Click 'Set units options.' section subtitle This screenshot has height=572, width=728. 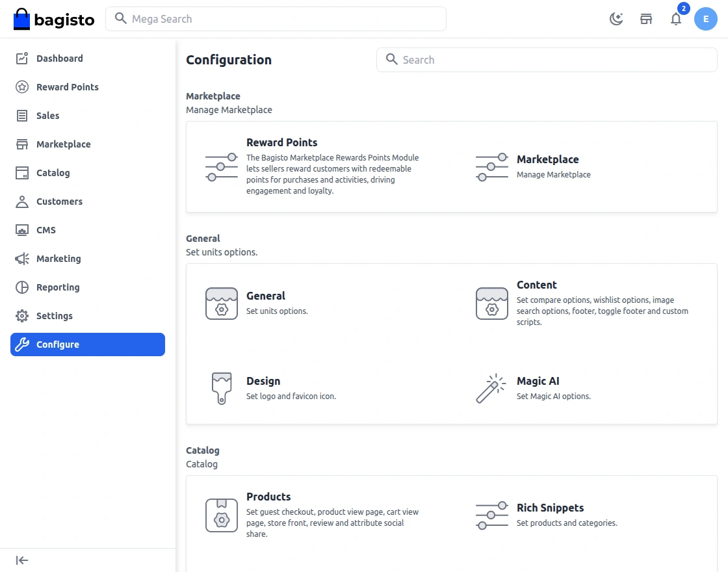[222, 252]
